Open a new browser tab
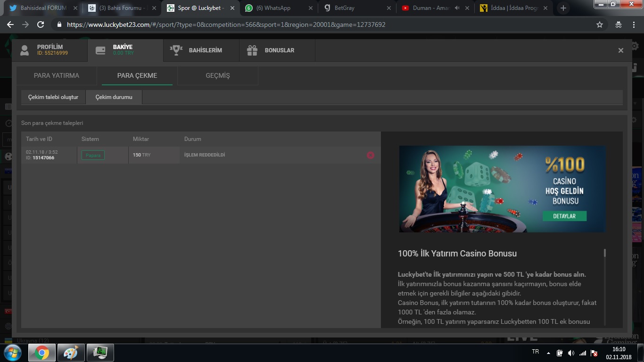This screenshot has width=644, height=362. (563, 8)
